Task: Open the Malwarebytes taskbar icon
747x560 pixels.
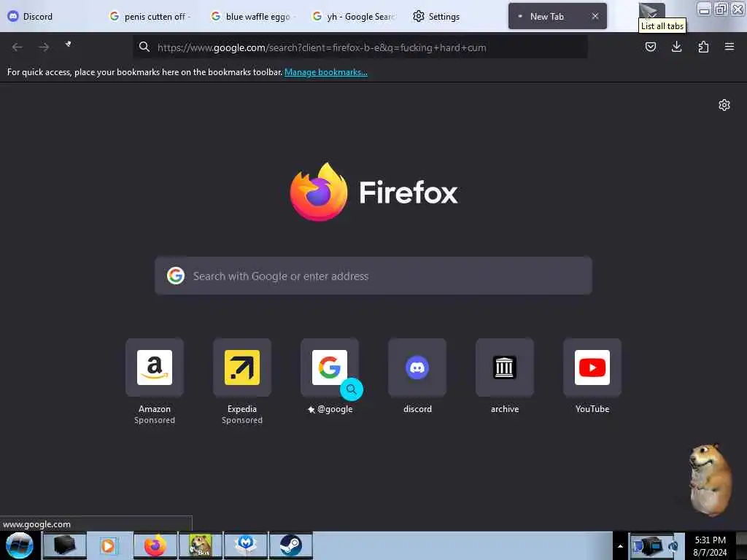Action: 246,545
